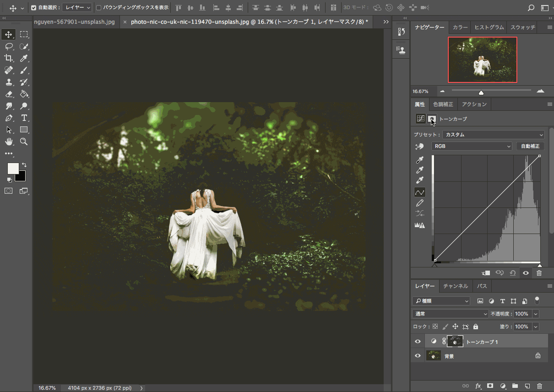Select the Clone Stamp tool
The height and width of the screenshot is (392, 554).
pyautogui.click(x=8, y=82)
